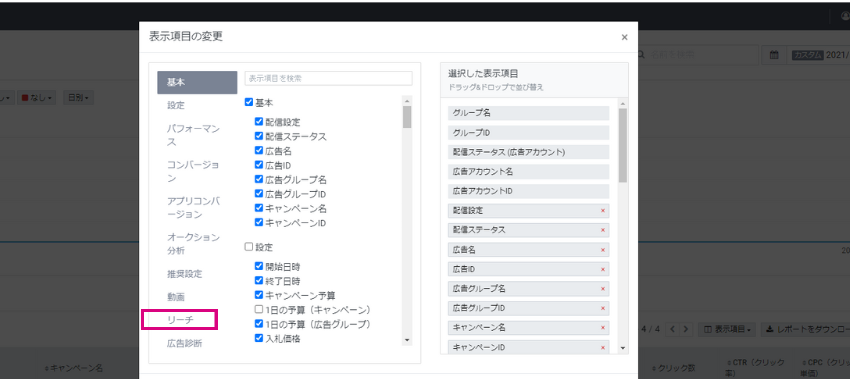Click the 表示項目を検索 search field

(x=329, y=78)
